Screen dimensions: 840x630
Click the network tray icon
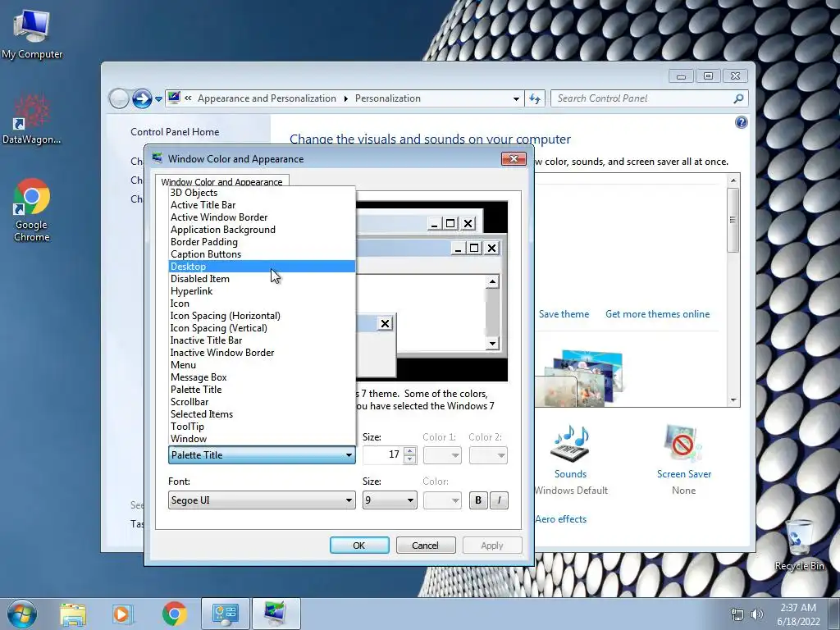pos(737,614)
